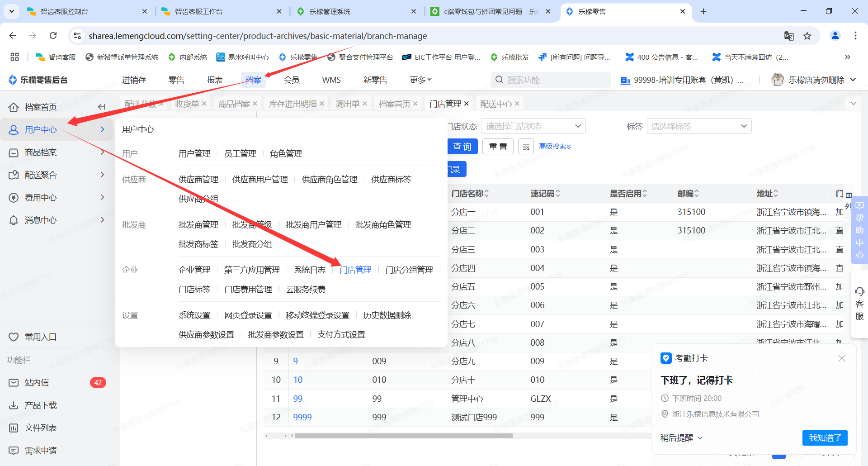Close the 考勤打卡 notification popup
Image resolution: width=868 pixels, height=466 pixels.
(841, 358)
